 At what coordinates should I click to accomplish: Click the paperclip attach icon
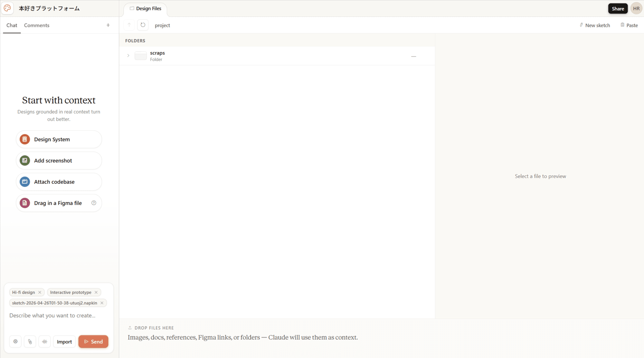tap(30, 342)
